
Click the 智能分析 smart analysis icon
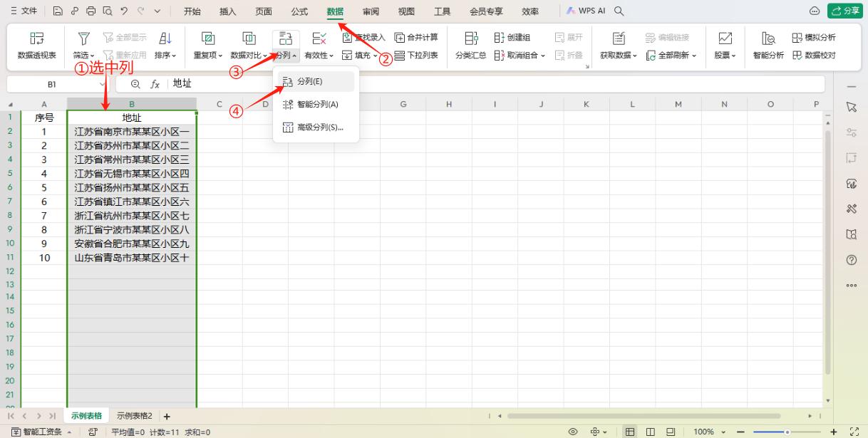point(769,38)
